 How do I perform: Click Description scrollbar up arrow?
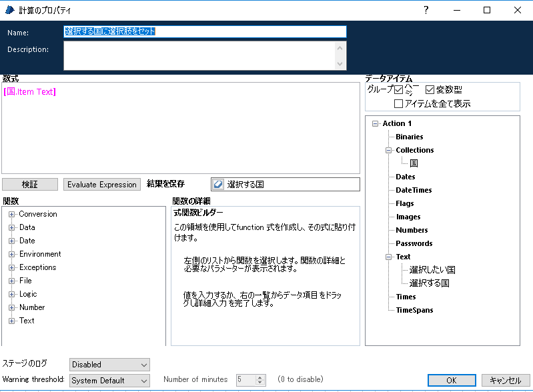[340, 48]
